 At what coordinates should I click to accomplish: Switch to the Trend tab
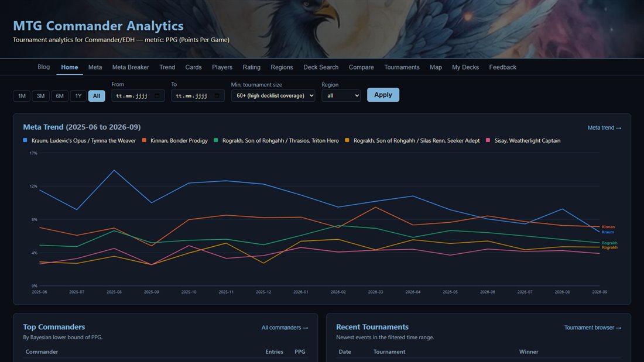coord(167,67)
